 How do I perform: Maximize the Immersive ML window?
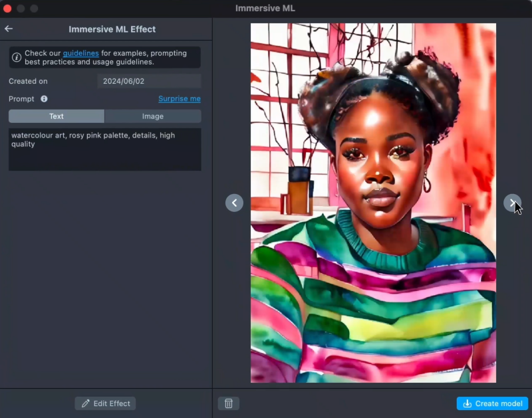point(35,9)
